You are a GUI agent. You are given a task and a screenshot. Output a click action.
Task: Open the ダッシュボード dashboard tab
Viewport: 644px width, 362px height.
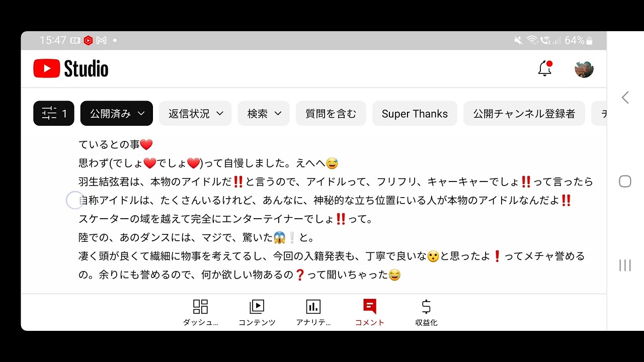point(200,313)
